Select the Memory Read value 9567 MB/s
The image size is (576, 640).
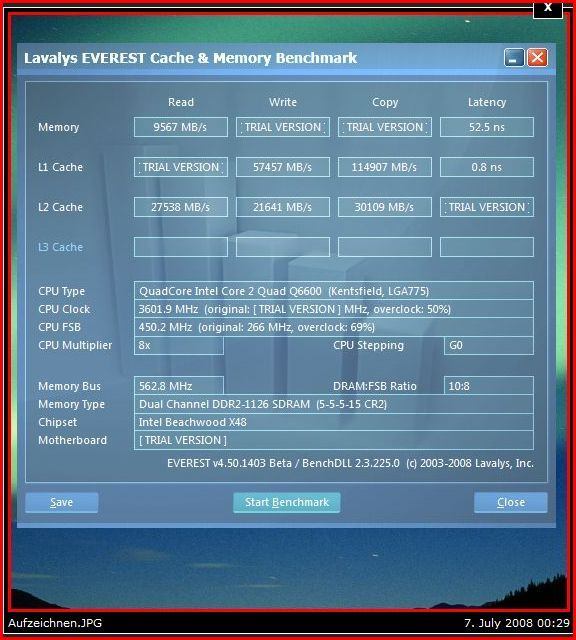[181, 127]
